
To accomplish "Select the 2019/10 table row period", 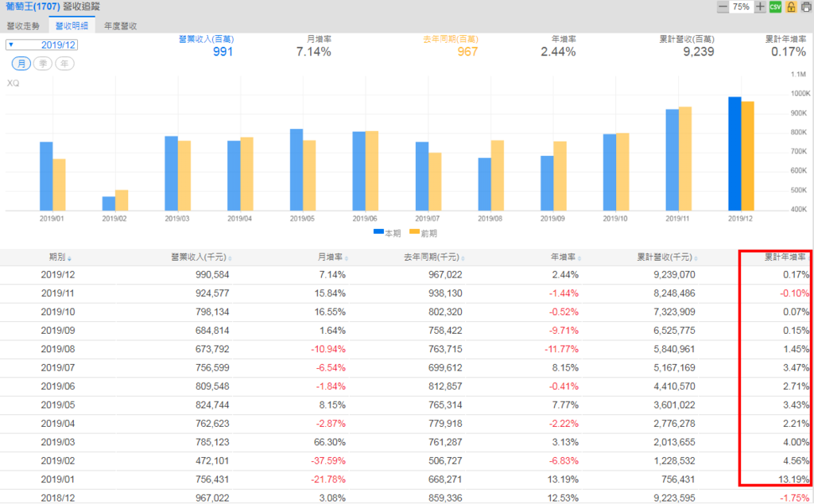I will pyautogui.click(x=57, y=312).
